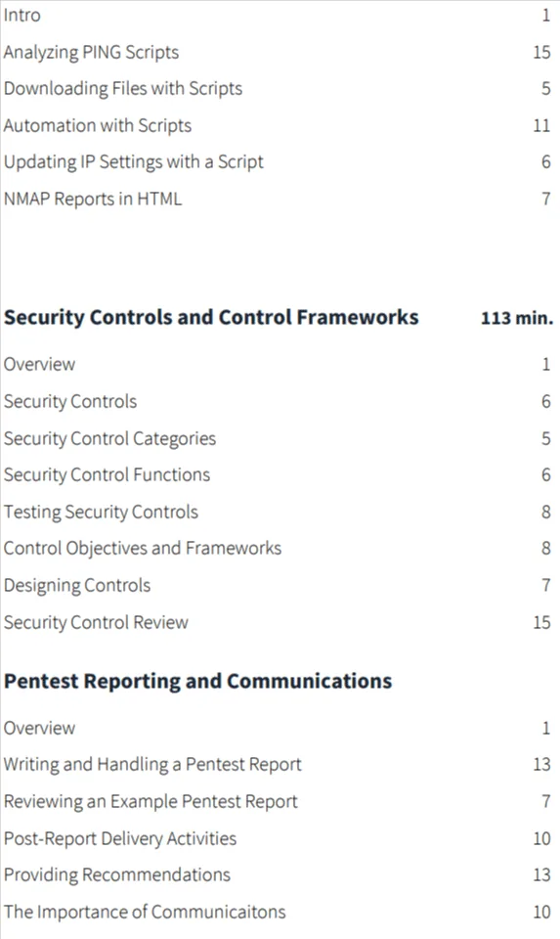This screenshot has width=560, height=939.
Task: Open the Intro lesson at top
Action: click(22, 15)
